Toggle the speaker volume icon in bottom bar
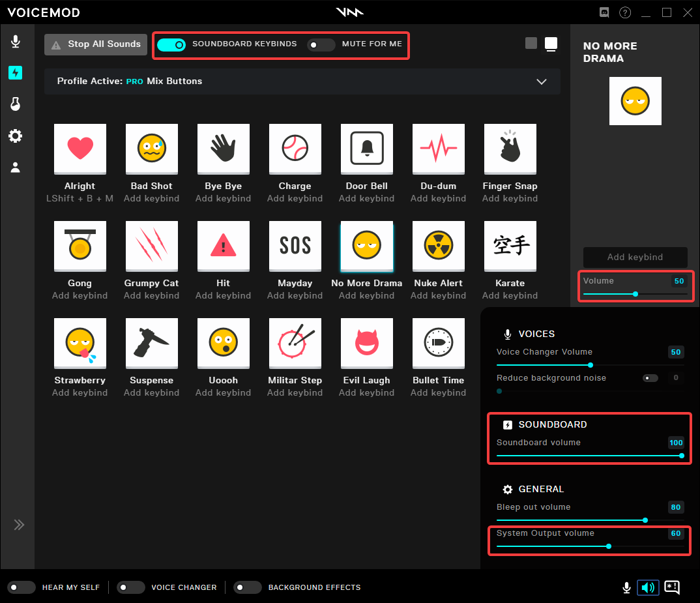 [x=648, y=587]
